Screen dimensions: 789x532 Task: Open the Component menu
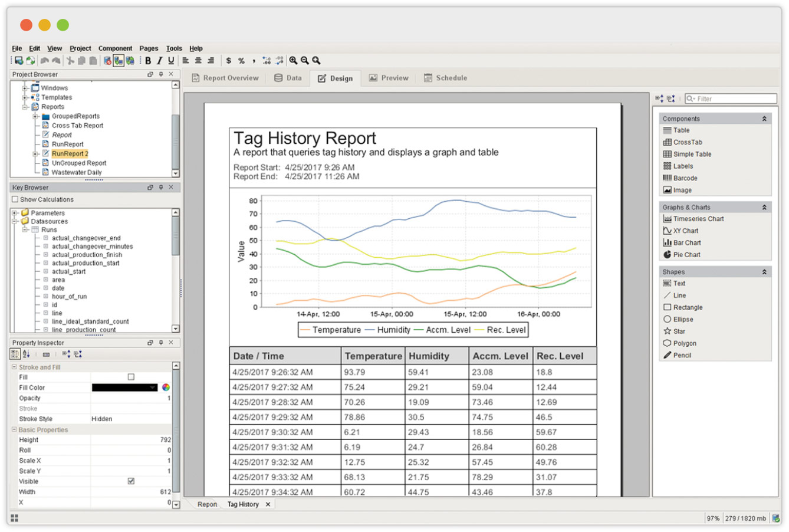tap(115, 48)
